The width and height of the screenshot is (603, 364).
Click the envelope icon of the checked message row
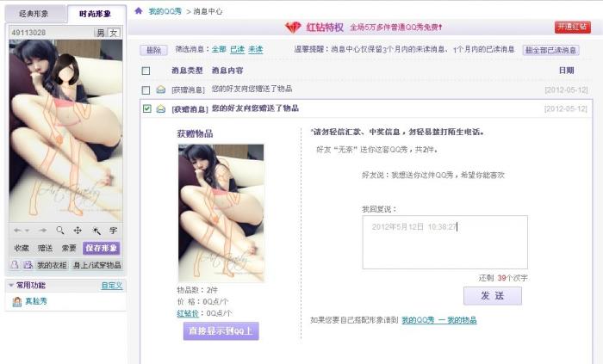click(161, 108)
